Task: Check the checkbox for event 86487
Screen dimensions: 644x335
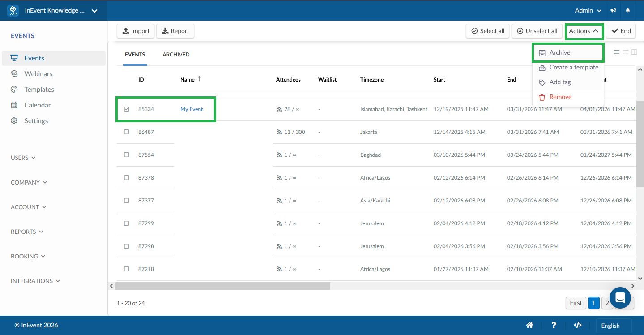Action: click(x=127, y=132)
